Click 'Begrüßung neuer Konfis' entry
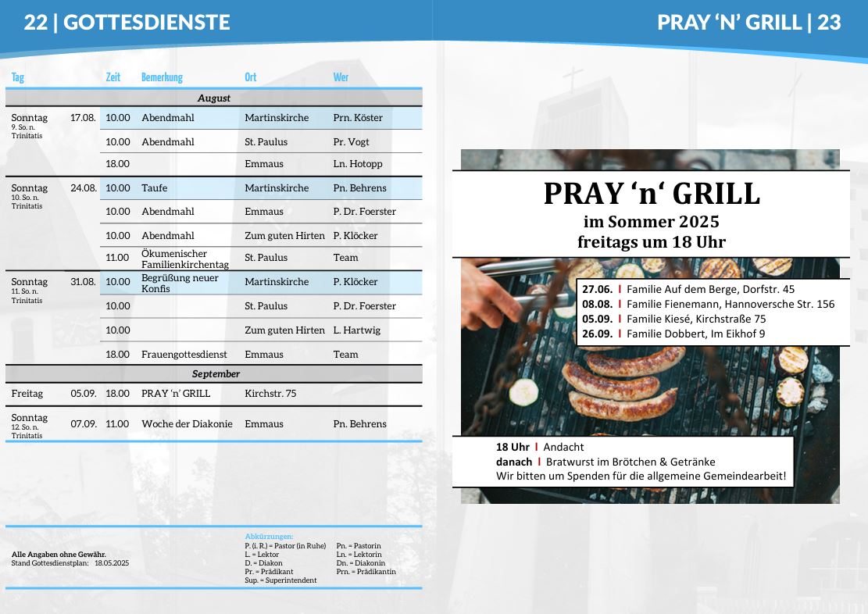This screenshot has height=614, width=868. pyautogui.click(x=180, y=283)
